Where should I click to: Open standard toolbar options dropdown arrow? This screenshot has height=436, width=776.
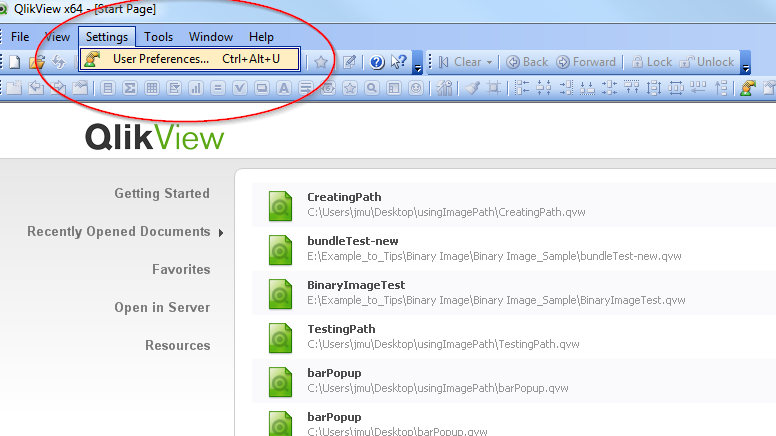pos(418,62)
